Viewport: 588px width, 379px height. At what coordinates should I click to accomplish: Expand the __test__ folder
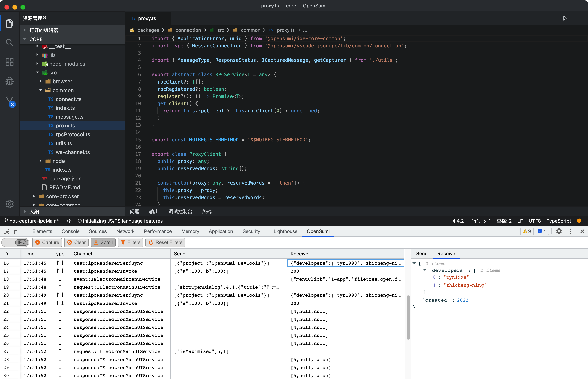click(x=37, y=46)
